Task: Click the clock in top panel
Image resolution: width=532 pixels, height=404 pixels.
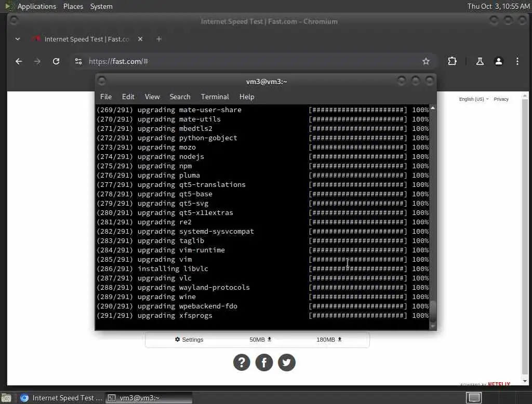Action: (x=498, y=6)
